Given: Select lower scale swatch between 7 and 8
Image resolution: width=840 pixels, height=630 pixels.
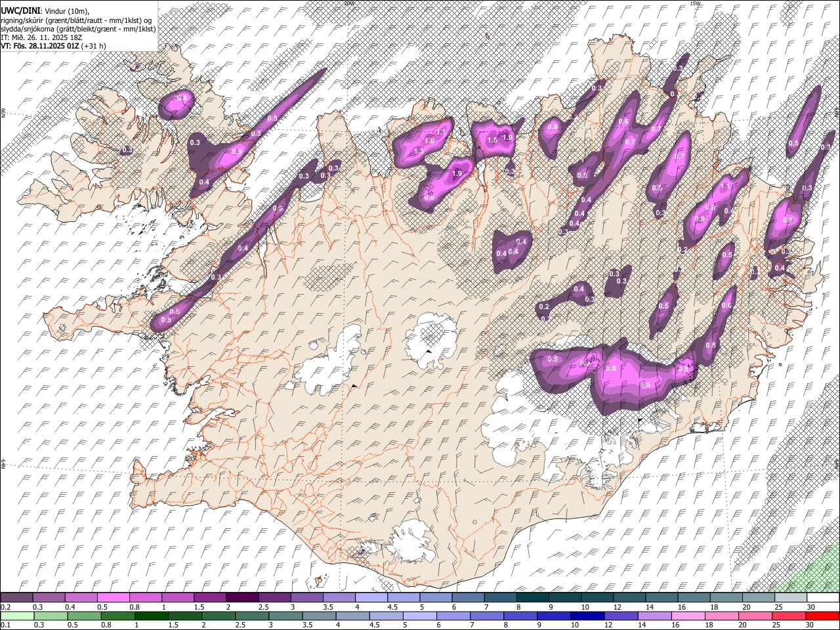Looking at the screenshot, I should coord(488,616).
